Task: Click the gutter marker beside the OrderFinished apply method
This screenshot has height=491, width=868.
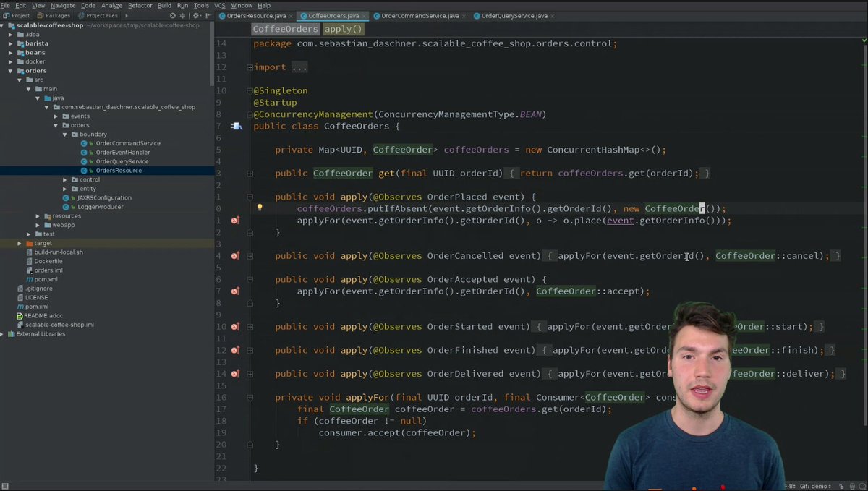Action: tap(235, 350)
